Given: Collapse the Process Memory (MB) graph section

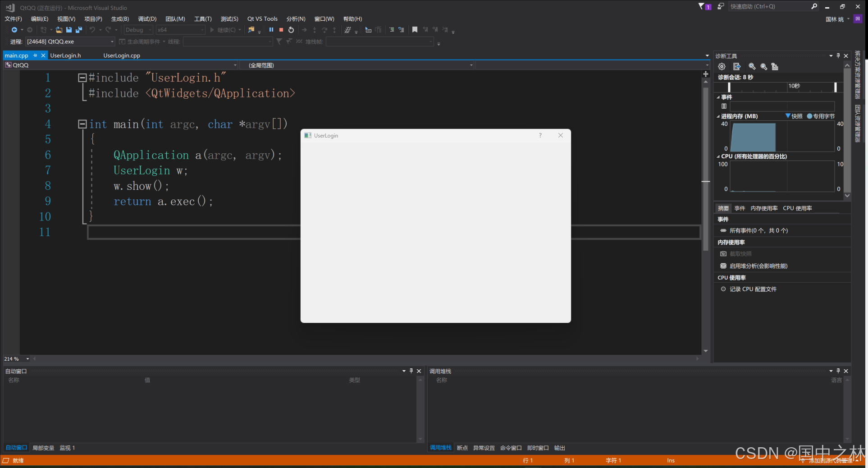Looking at the screenshot, I should point(718,116).
